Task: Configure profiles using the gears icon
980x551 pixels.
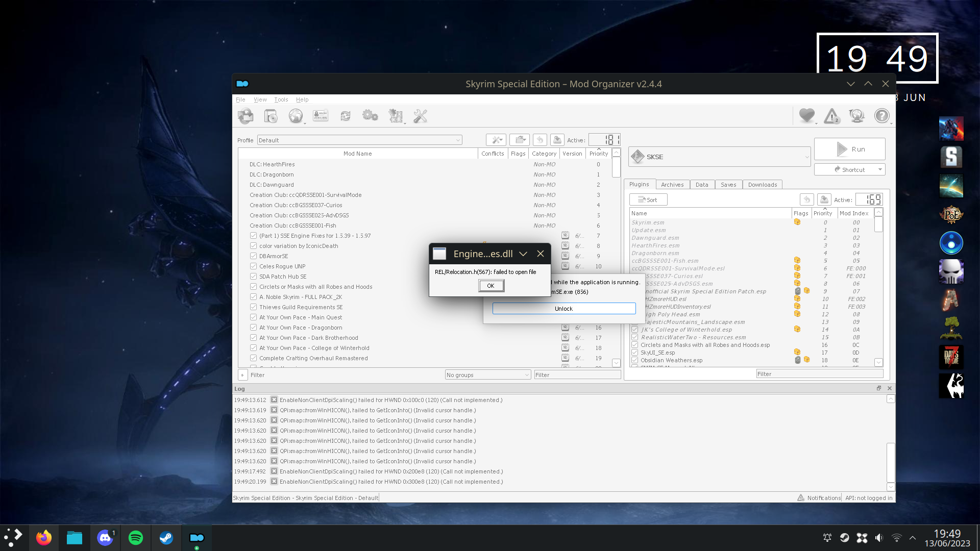Action: tap(371, 116)
